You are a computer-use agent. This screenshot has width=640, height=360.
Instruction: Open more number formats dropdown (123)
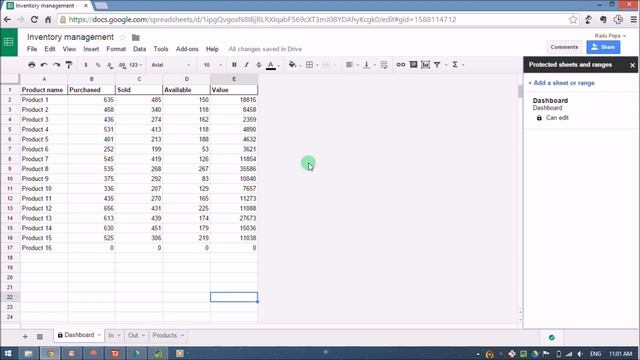135,65
